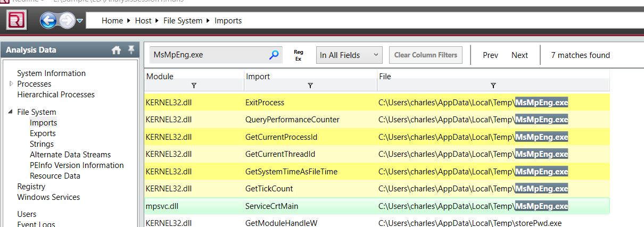Select Strings in the File System tree
The width and height of the screenshot is (644, 227).
click(42, 144)
